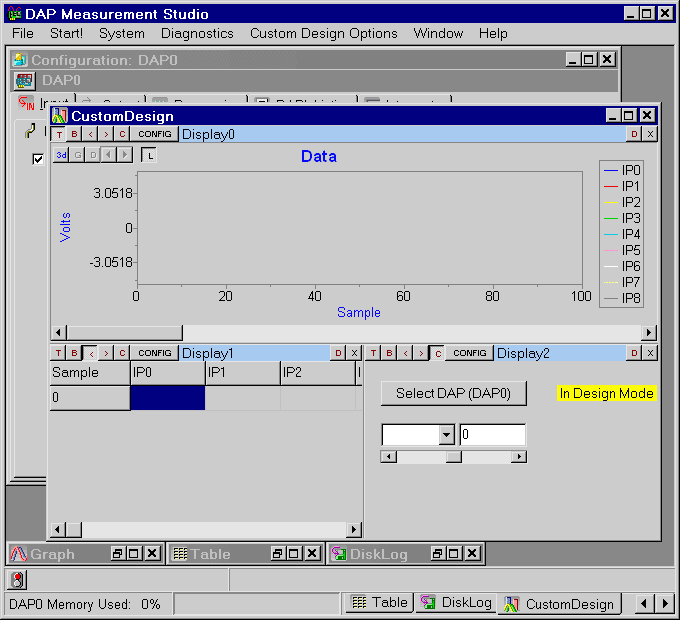Click the B button in Display2 toolbar
The height and width of the screenshot is (620, 680).
point(389,353)
